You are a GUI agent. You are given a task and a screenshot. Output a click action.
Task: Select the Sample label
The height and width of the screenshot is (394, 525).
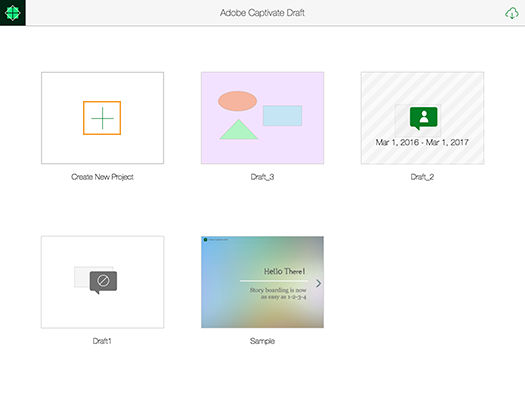pyautogui.click(x=262, y=341)
